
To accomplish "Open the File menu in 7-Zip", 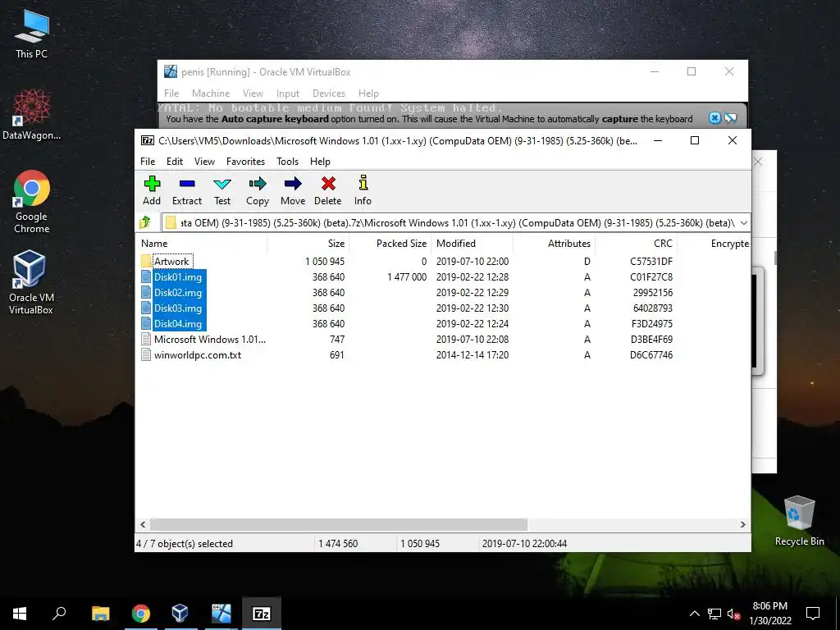I will tap(148, 162).
